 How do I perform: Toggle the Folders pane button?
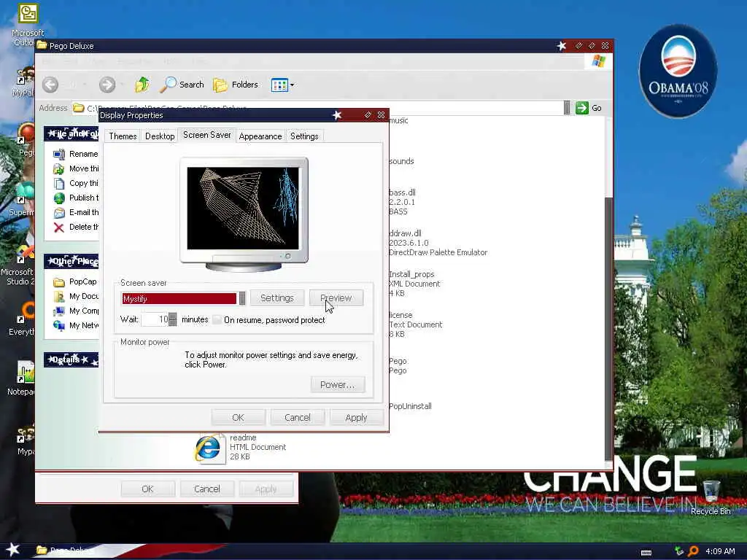[x=236, y=85]
